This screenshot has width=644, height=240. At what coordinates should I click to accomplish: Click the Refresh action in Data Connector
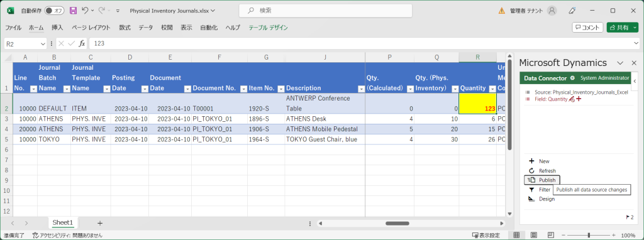tap(541, 171)
